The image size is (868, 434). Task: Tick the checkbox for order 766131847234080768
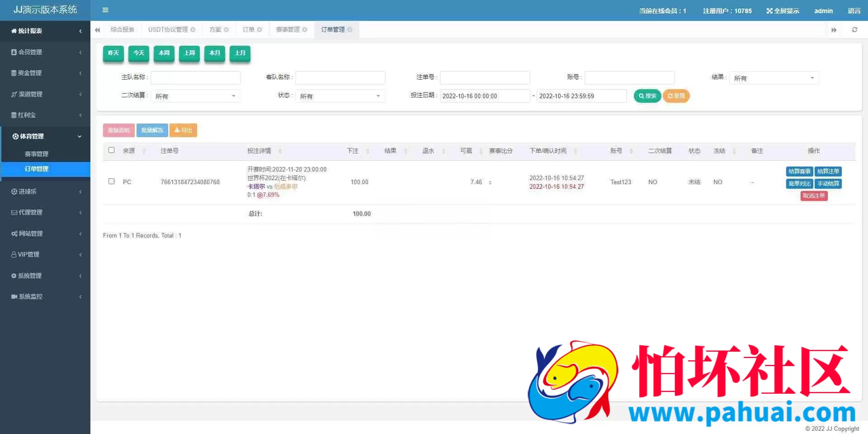click(112, 181)
